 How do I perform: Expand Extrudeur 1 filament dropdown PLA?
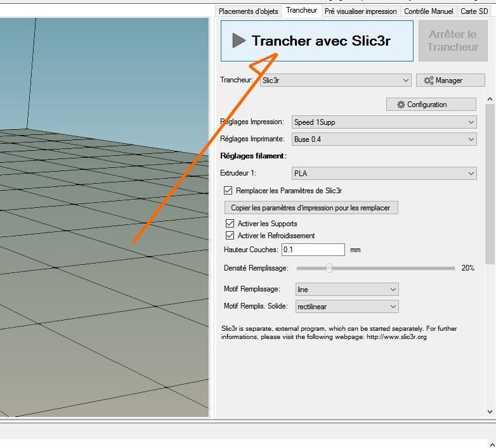pos(384,173)
